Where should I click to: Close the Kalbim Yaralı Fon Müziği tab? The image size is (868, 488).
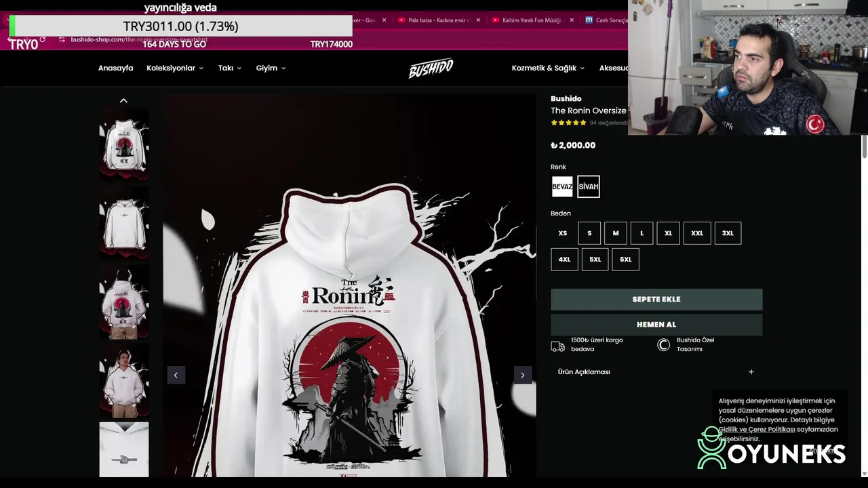coord(572,20)
